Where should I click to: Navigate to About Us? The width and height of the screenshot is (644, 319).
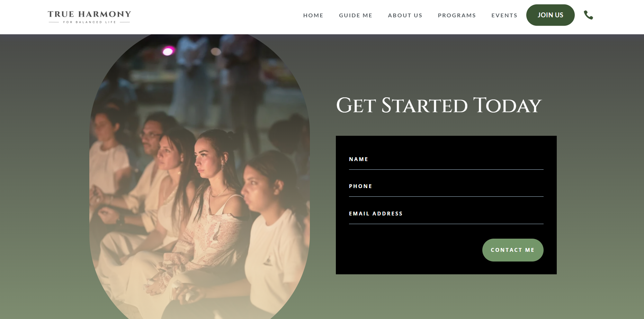pos(405,15)
